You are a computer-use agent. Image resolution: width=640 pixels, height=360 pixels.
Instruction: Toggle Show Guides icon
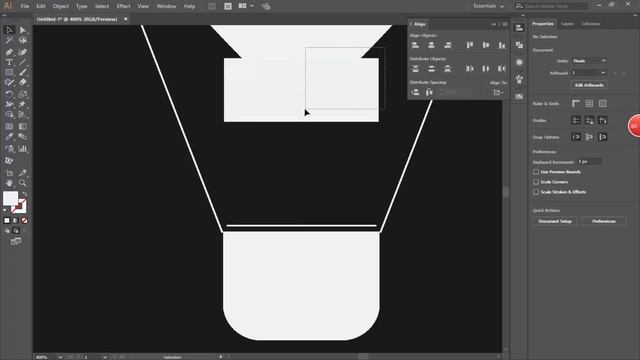[576, 120]
